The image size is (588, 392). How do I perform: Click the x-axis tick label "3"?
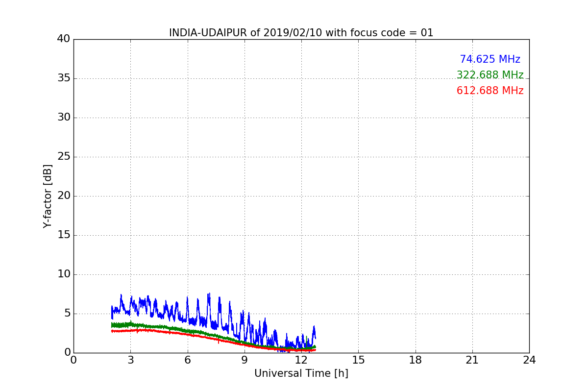[x=130, y=360]
